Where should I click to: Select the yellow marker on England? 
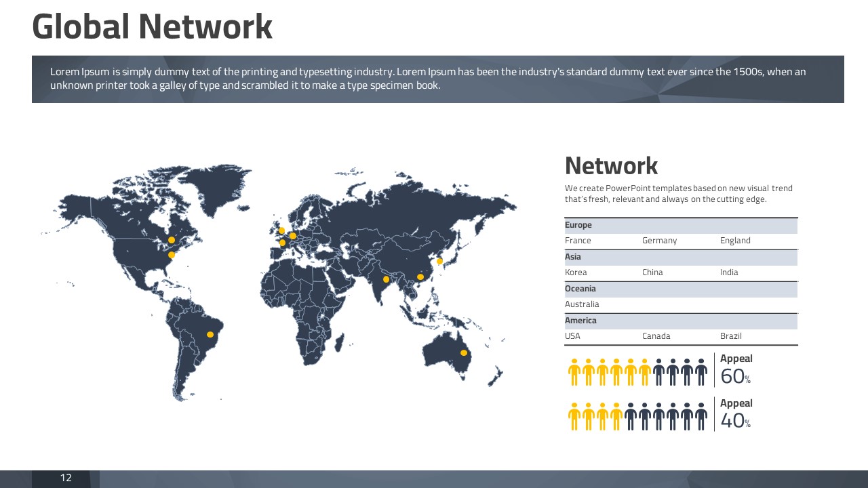pos(281,231)
